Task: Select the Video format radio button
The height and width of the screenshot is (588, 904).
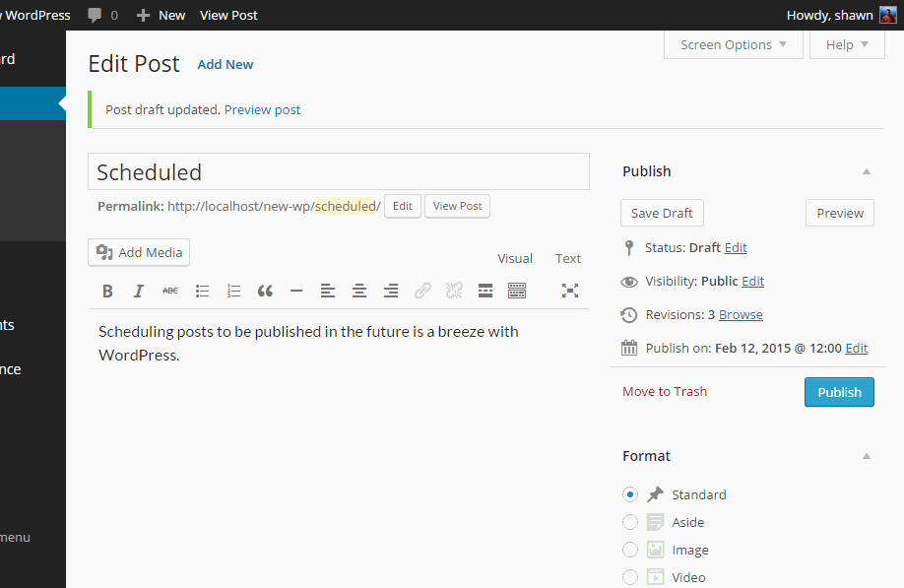Action: pyautogui.click(x=630, y=577)
